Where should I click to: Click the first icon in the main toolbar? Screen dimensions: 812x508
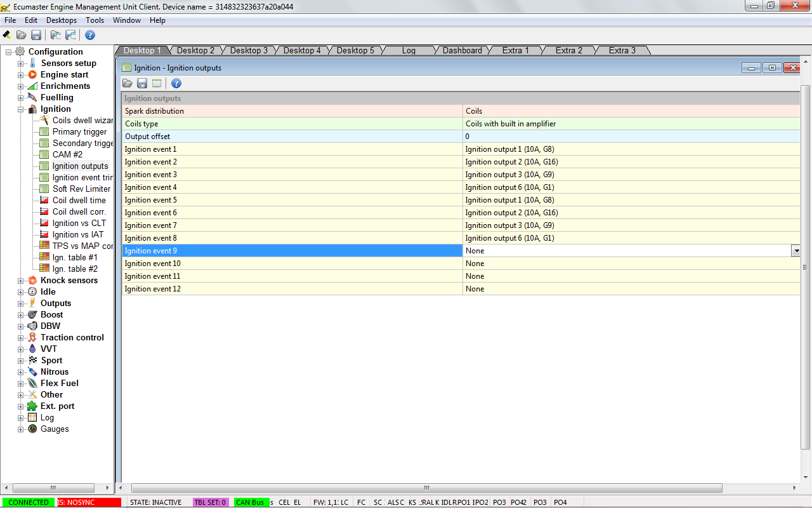7,35
